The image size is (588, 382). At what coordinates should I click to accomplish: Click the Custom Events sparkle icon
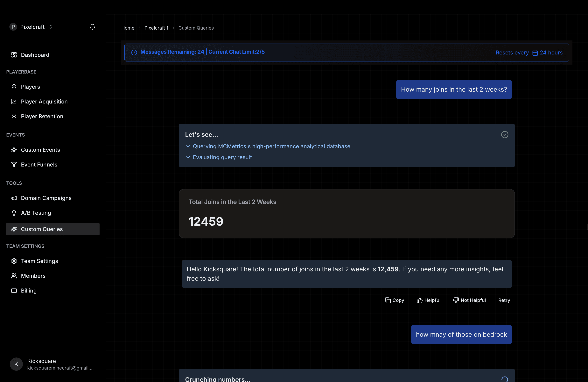pos(14,150)
